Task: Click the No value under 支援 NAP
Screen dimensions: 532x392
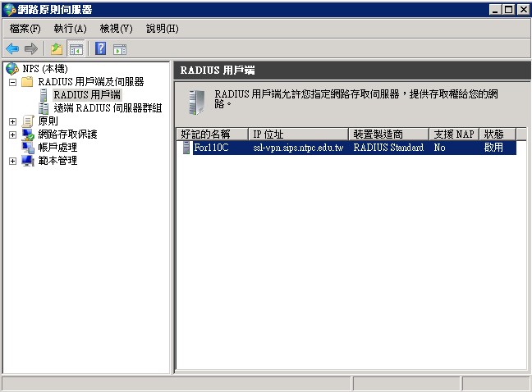Action: [439, 148]
